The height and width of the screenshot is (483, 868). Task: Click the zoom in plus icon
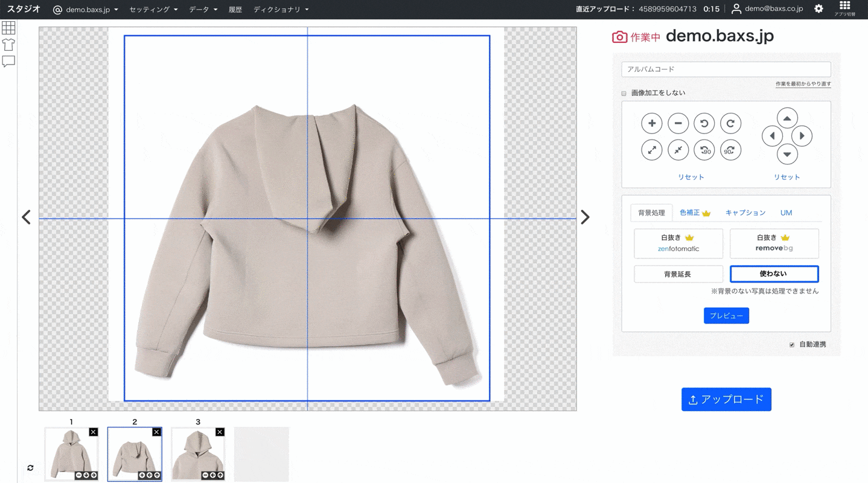tap(651, 123)
